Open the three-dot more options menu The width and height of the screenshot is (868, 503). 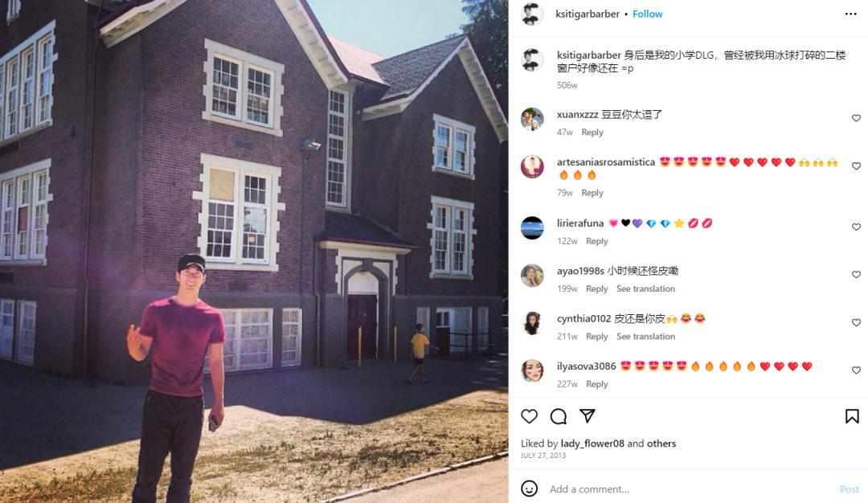click(851, 14)
